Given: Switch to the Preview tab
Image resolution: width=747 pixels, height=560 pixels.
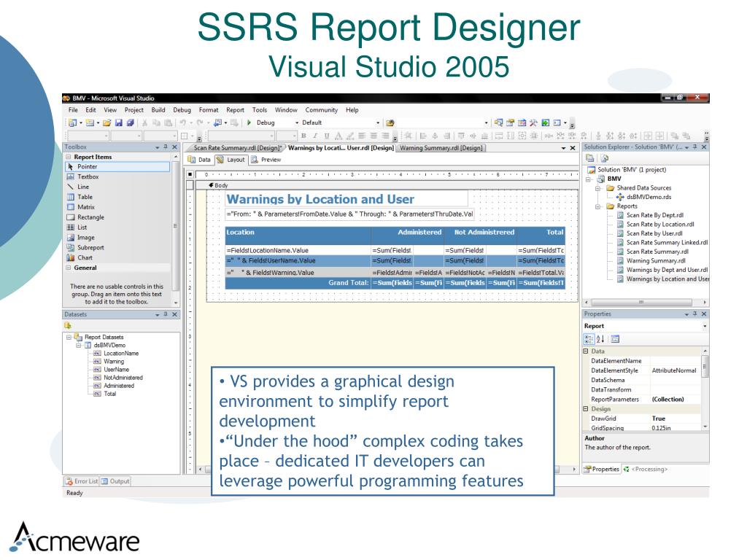Looking at the screenshot, I should (266, 160).
